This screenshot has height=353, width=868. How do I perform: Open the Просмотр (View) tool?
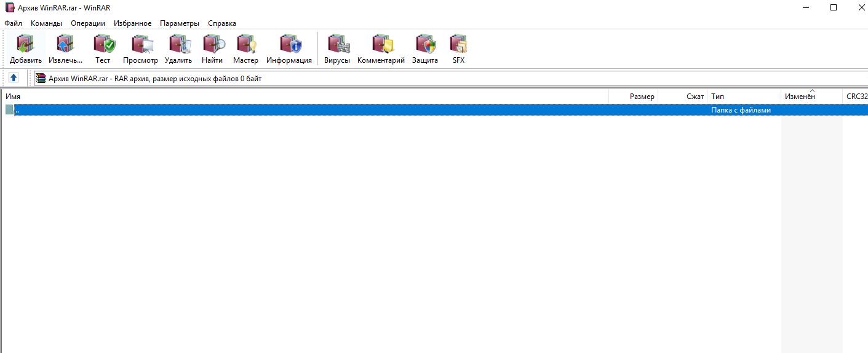[140, 49]
